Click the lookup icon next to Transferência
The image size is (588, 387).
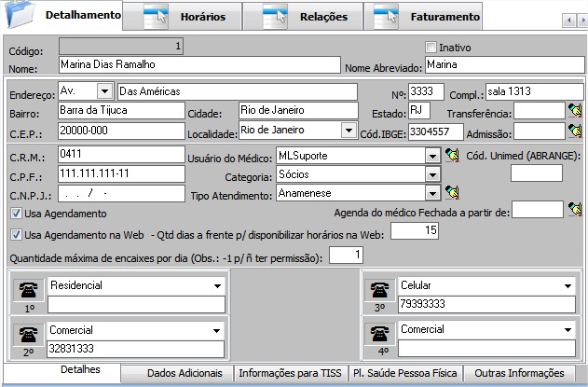pyautogui.click(x=574, y=111)
